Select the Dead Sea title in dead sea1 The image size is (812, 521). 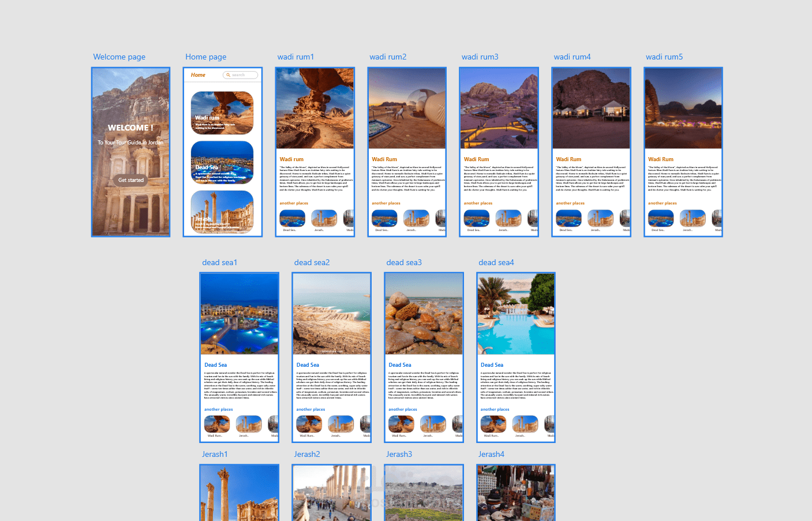pos(215,365)
